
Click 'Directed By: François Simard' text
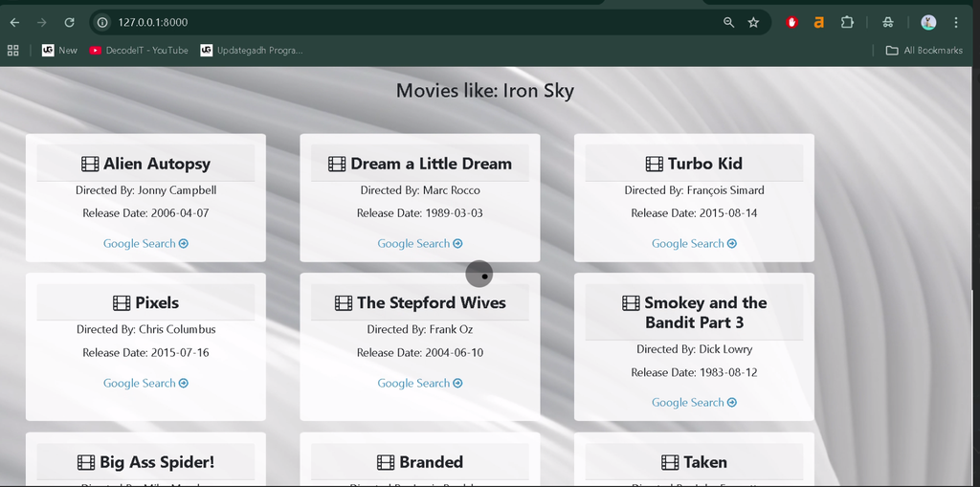[x=695, y=190]
